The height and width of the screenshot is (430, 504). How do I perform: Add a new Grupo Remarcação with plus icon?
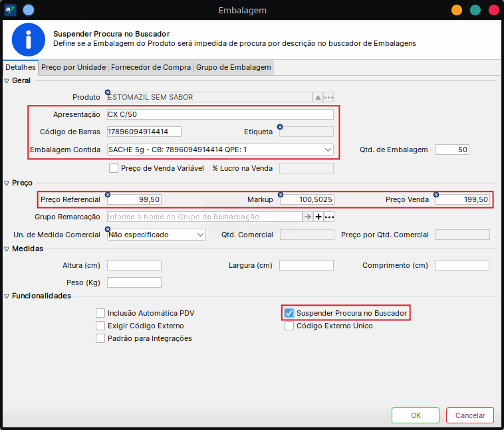coord(318,217)
